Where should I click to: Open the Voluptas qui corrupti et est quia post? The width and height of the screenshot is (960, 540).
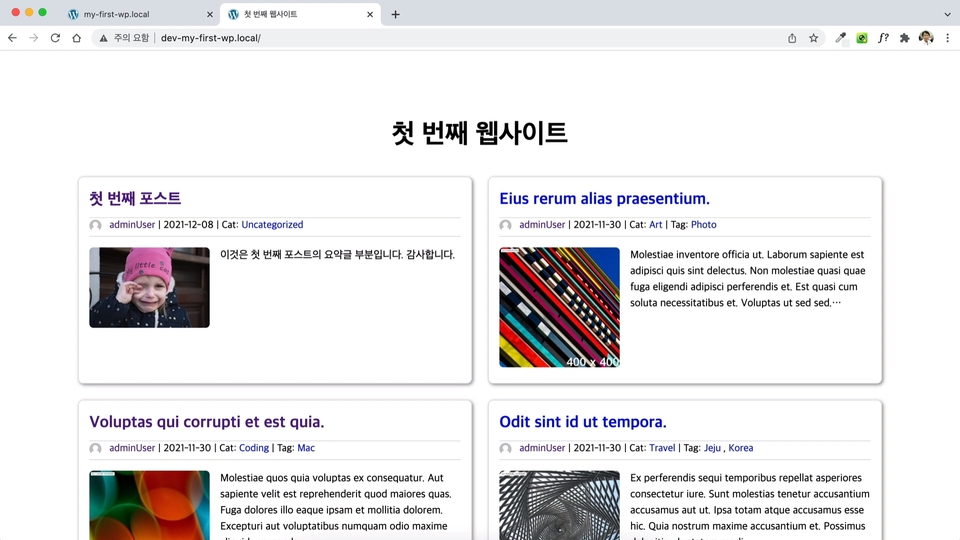[206, 422]
